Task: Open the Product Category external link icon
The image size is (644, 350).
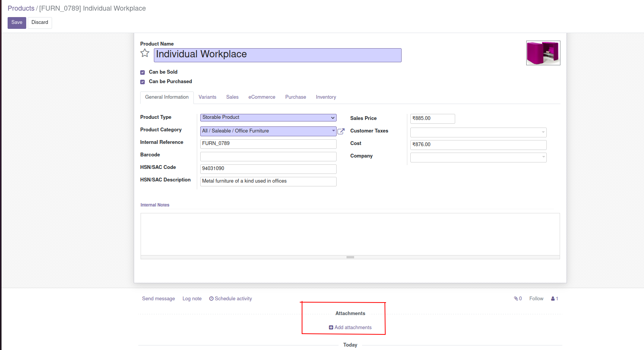Action: (x=341, y=131)
